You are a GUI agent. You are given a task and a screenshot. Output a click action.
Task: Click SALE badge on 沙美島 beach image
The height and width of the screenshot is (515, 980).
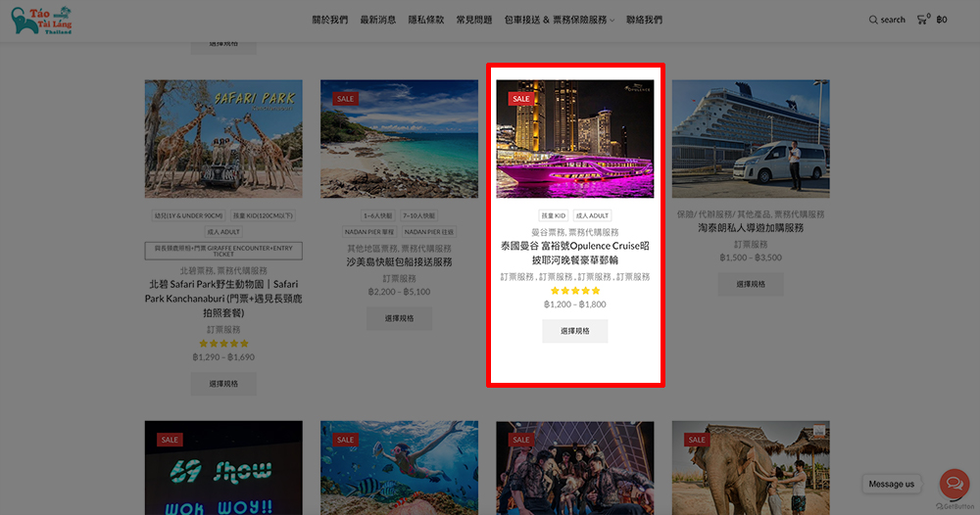click(346, 99)
